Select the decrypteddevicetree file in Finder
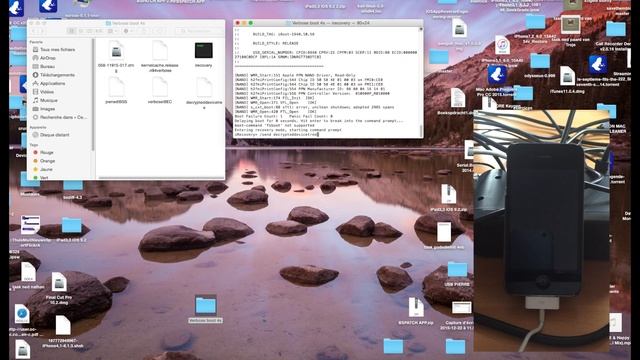The width and height of the screenshot is (640, 360). pyautogui.click(x=204, y=87)
